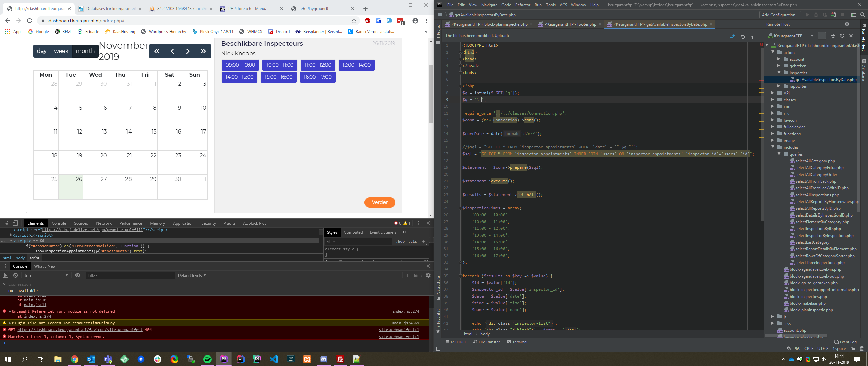
Task: Refresh the Remote Host panel
Action: click(842, 36)
